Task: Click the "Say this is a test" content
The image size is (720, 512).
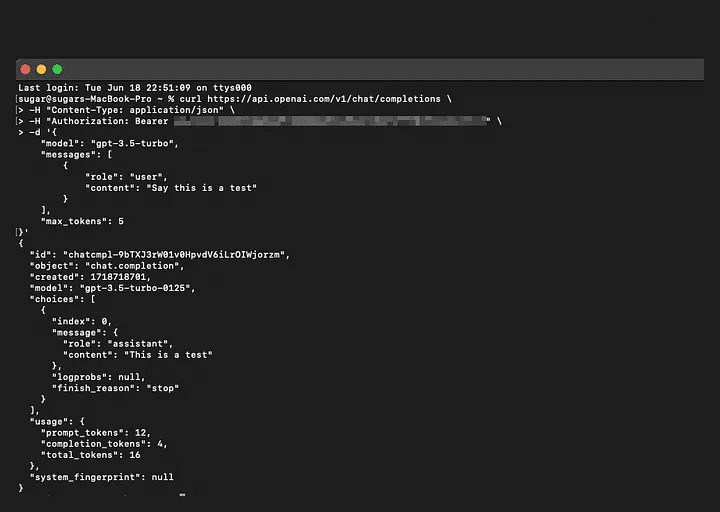Action: 202,188
